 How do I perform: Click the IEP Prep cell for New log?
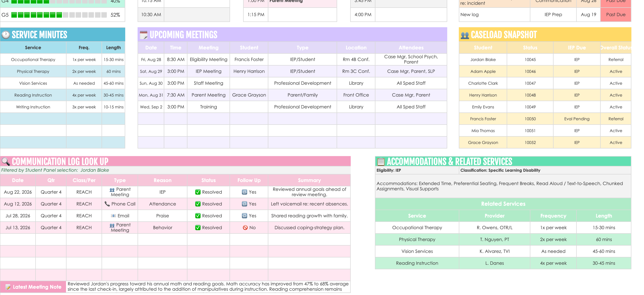point(553,15)
